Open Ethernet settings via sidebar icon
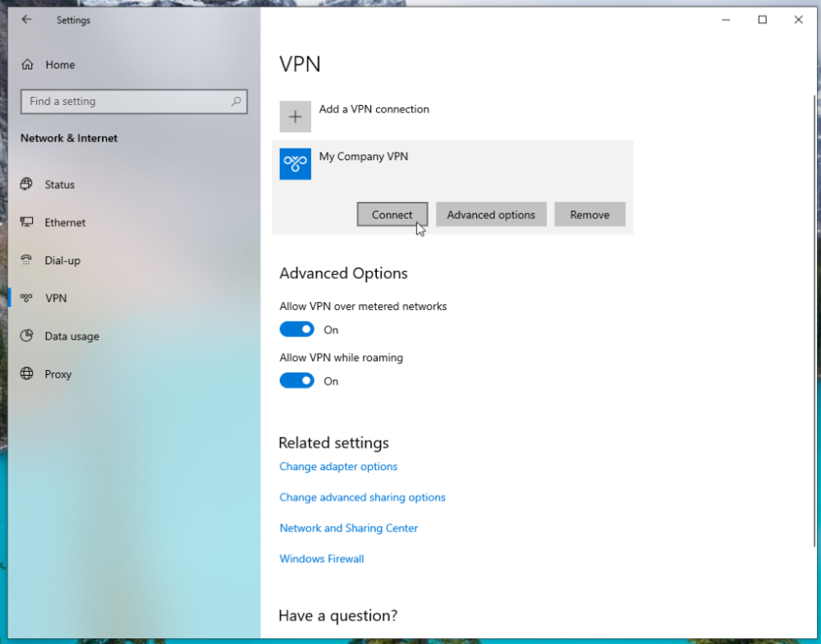The height and width of the screenshot is (644, 821). point(28,222)
